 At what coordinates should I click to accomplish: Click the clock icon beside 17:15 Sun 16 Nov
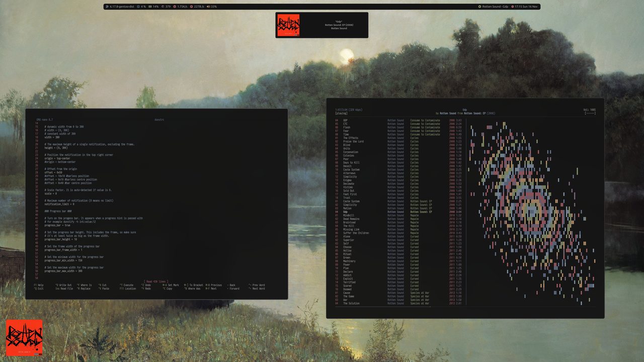pyautogui.click(x=513, y=7)
